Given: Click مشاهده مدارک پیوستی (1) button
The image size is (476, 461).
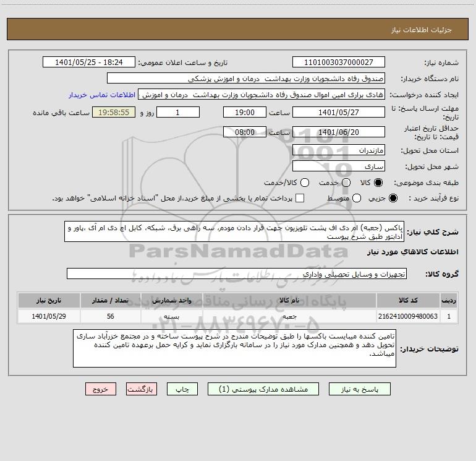Looking at the screenshot, I should [263, 389].
